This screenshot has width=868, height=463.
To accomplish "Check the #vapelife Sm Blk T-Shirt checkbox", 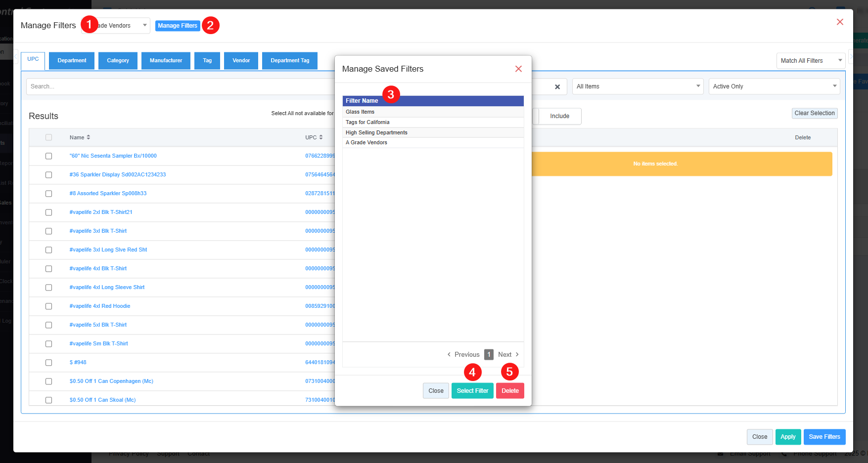I will pyautogui.click(x=48, y=344).
